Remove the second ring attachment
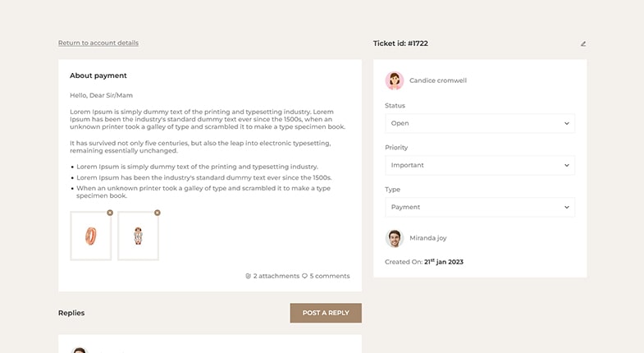644x353 pixels. click(158, 213)
